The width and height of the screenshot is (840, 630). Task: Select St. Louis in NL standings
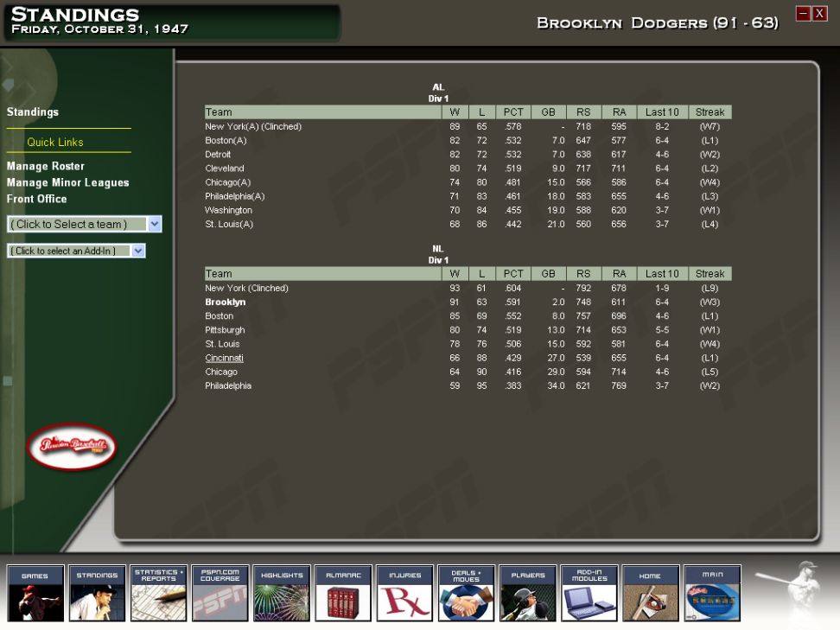pos(468,344)
